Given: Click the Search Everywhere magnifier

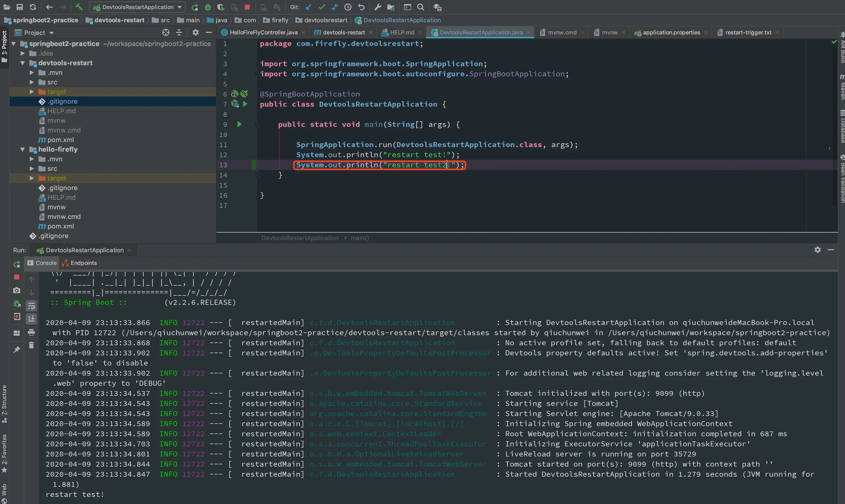Looking at the screenshot, I should click(421, 7).
